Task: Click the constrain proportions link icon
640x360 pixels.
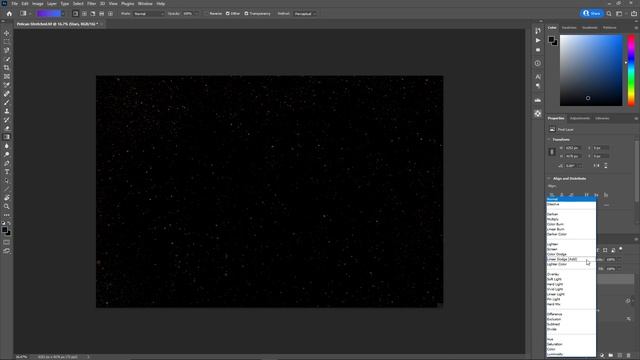Action: coord(552,152)
